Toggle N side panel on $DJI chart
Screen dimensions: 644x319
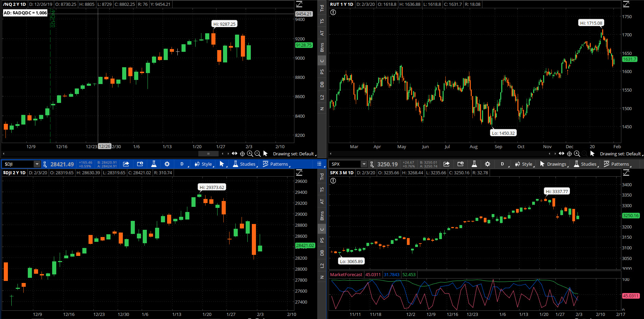pyautogui.click(x=322, y=277)
